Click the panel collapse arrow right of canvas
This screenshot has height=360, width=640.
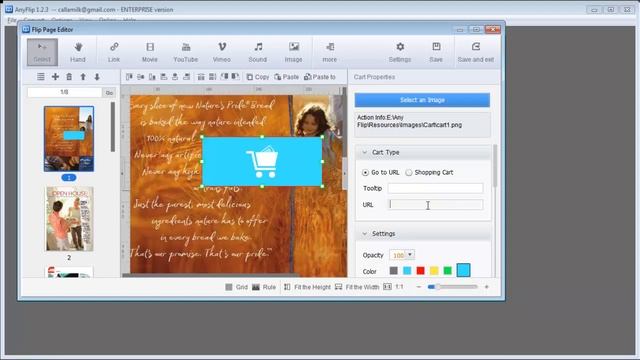click(344, 173)
